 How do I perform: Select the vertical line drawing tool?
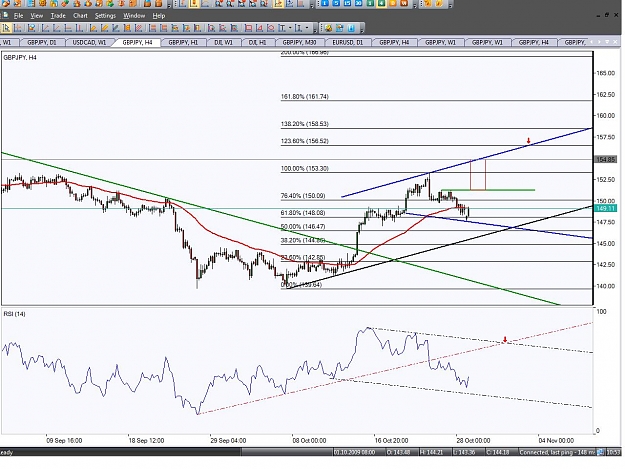[79, 28]
